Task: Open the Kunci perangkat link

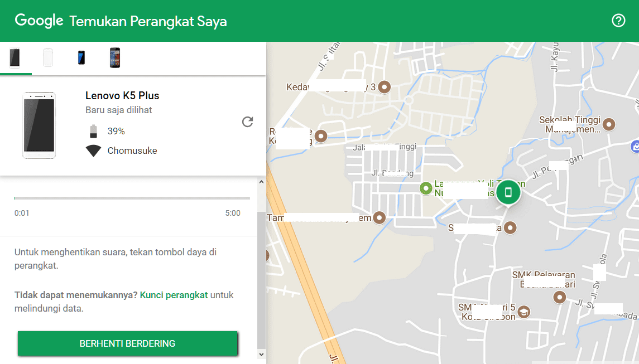Action: point(174,295)
